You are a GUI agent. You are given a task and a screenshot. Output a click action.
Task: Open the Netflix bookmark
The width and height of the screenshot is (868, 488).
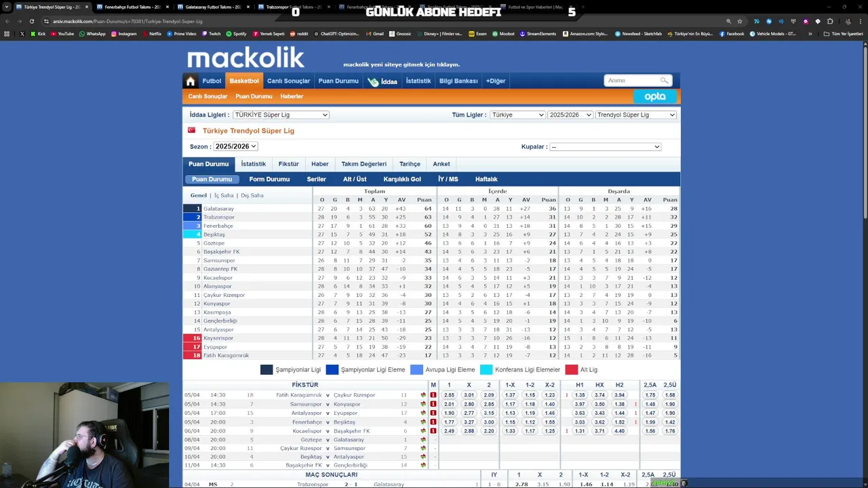[x=152, y=34]
